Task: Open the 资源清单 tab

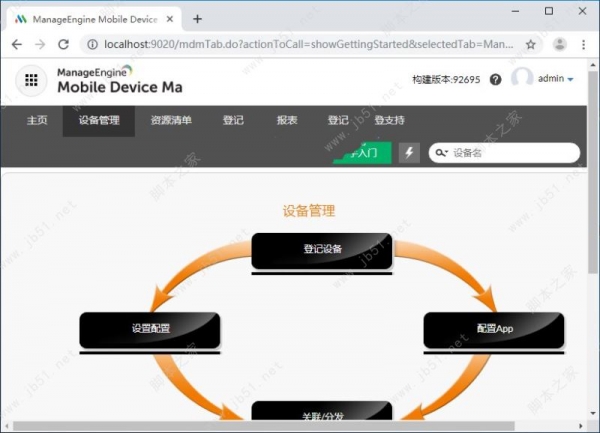Action: (171, 120)
